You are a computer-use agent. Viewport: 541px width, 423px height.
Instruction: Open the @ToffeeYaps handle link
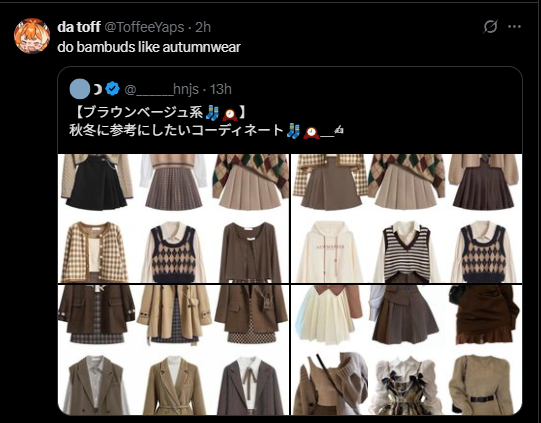[144, 27]
